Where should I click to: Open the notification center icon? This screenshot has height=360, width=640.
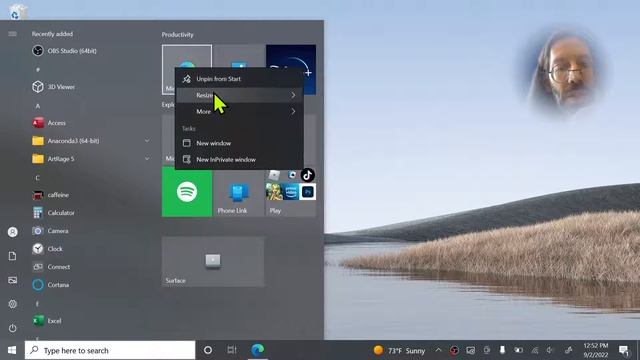tap(623, 350)
